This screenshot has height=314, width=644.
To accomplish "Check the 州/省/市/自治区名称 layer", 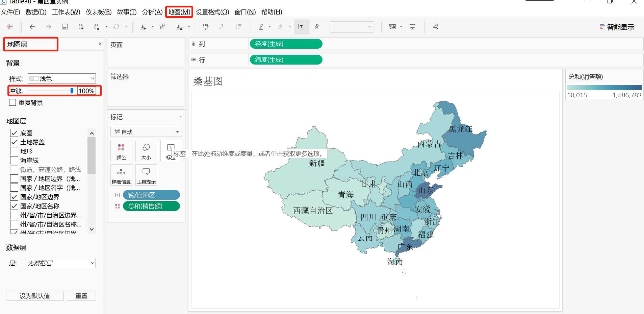I will pos(14,224).
